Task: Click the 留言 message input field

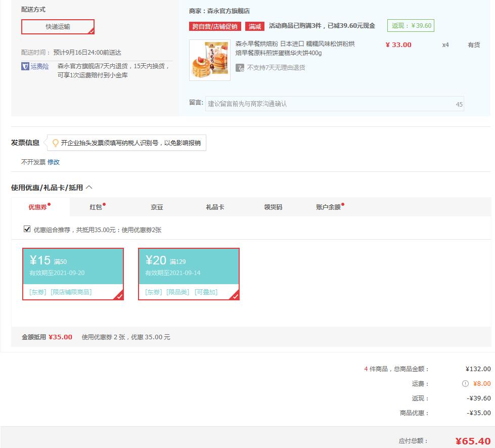Action: click(335, 104)
